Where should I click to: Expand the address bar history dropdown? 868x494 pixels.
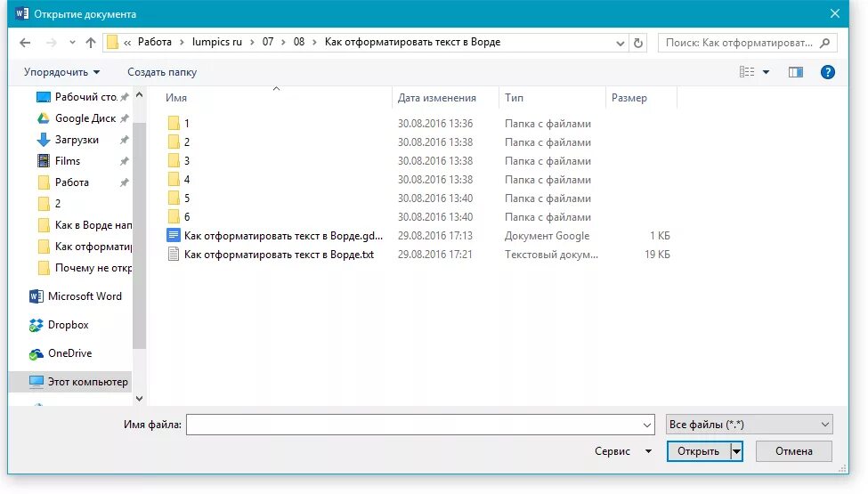pyautogui.click(x=620, y=43)
